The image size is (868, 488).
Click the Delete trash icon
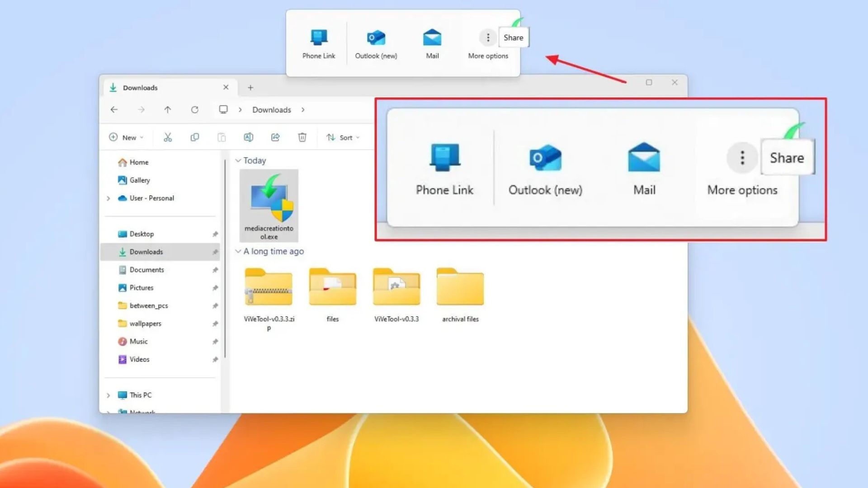pos(302,137)
